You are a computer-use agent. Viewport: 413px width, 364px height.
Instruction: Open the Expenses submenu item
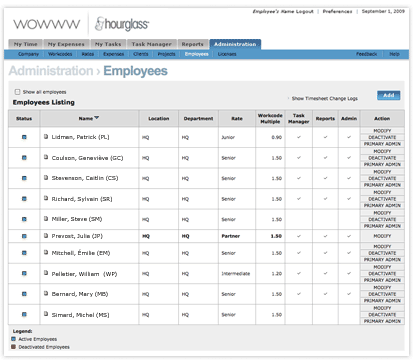(113, 54)
